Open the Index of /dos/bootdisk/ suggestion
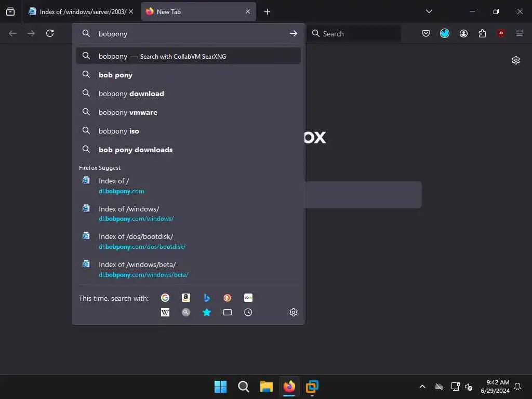The image size is (532, 399). pos(188,242)
